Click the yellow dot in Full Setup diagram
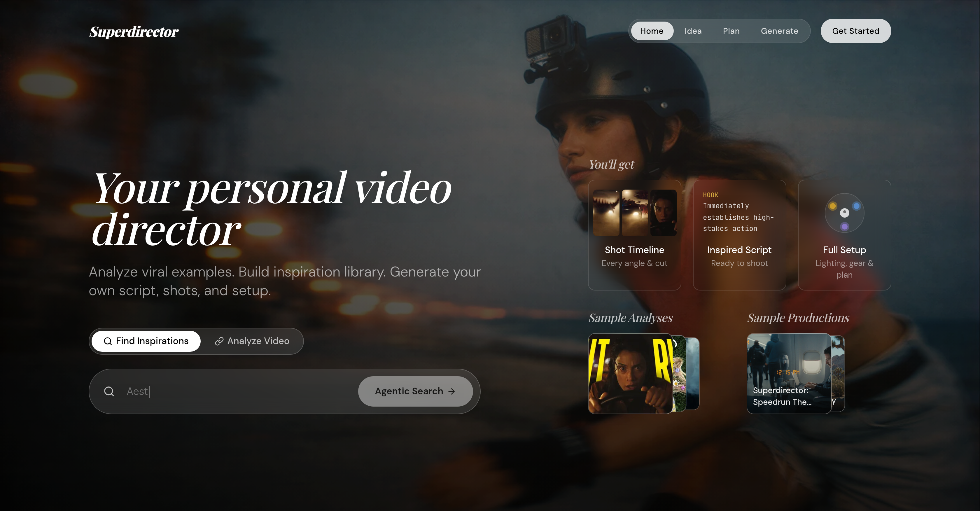Screen dimensions: 980x511 pos(833,206)
